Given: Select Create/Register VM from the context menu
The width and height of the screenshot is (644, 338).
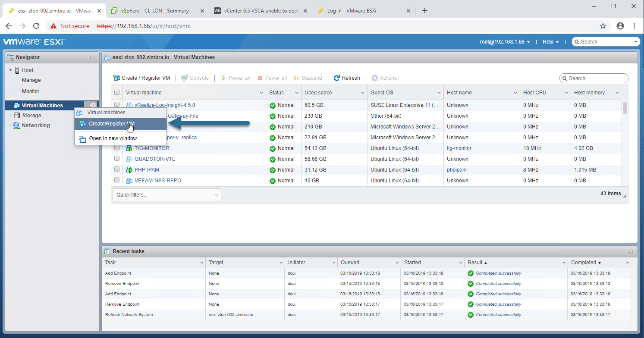Looking at the screenshot, I should click(x=120, y=124).
